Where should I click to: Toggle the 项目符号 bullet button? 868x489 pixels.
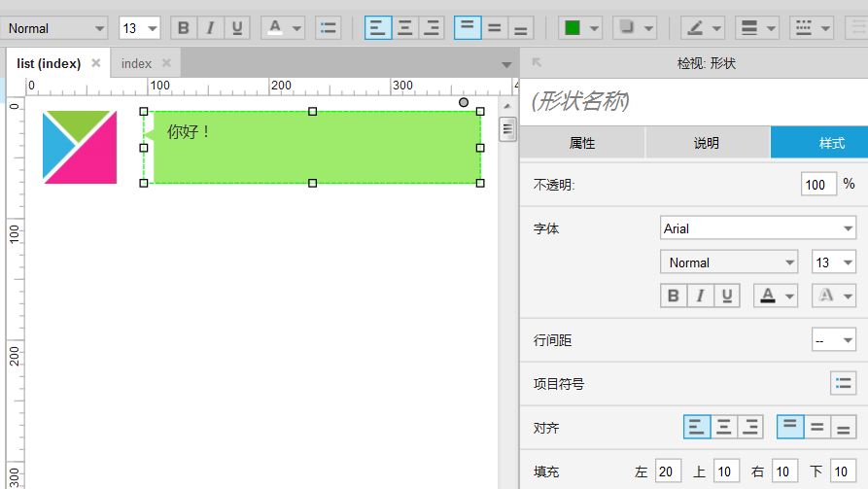click(x=843, y=383)
